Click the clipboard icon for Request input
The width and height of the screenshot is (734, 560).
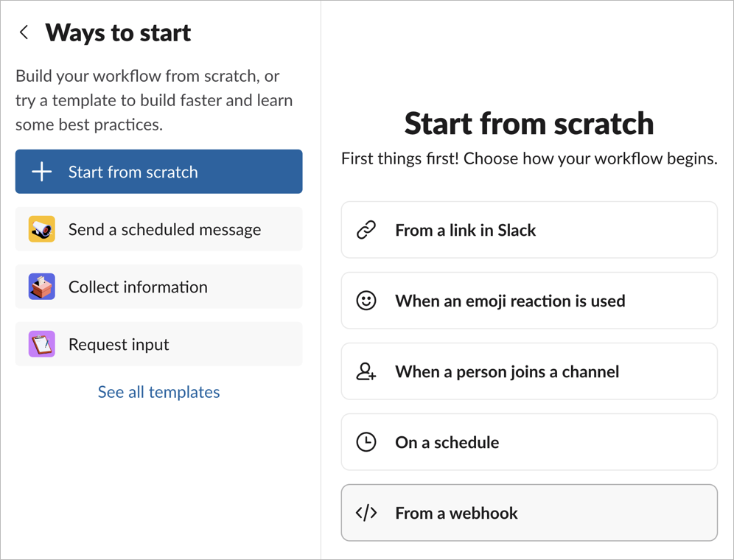click(x=42, y=344)
